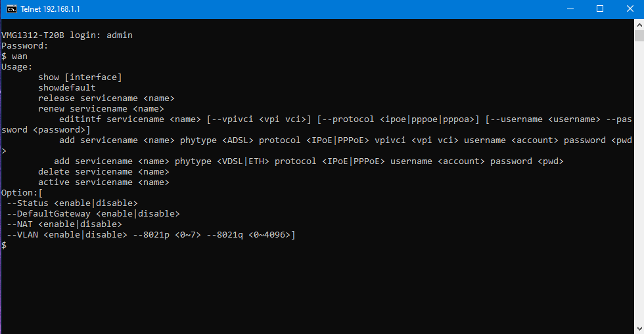Click the 'wan' command text

coord(19,56)
